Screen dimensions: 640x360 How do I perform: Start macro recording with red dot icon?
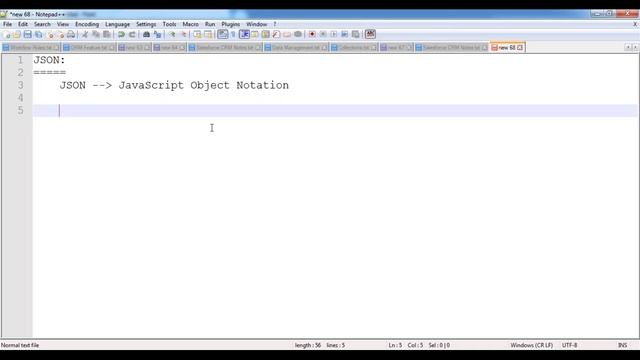(x=312, y=35)
